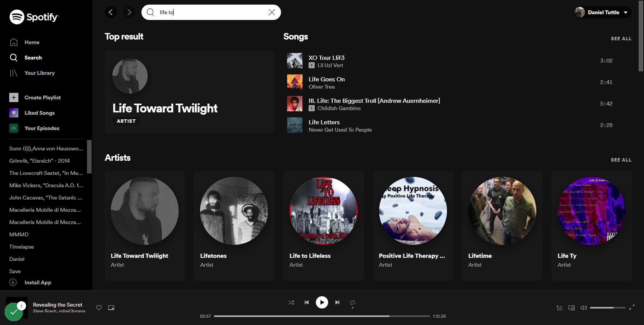Open Your Library

point(32,73)
